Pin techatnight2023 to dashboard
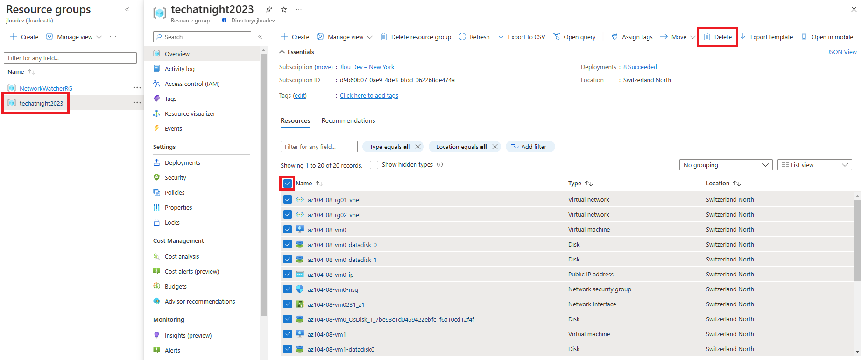 pyautogui.click(x=269, y=9)
